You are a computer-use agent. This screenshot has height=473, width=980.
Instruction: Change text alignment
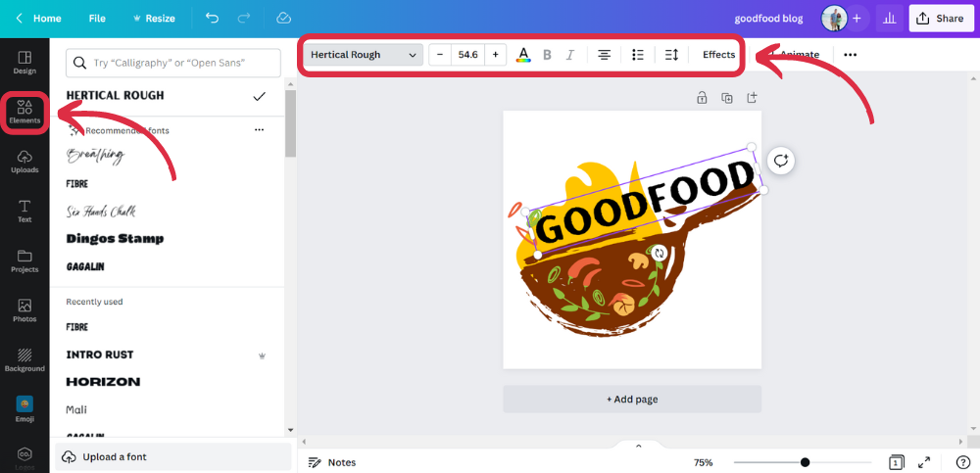point(604,55)
